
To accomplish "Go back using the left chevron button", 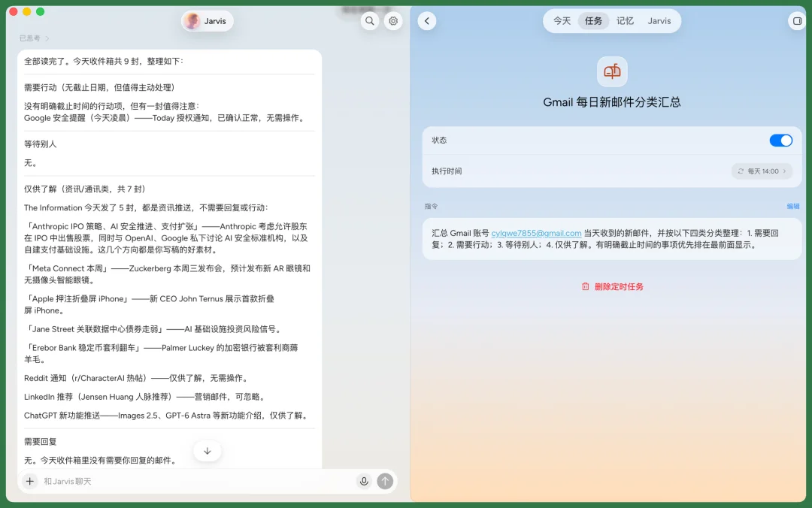I will point(427,21).
